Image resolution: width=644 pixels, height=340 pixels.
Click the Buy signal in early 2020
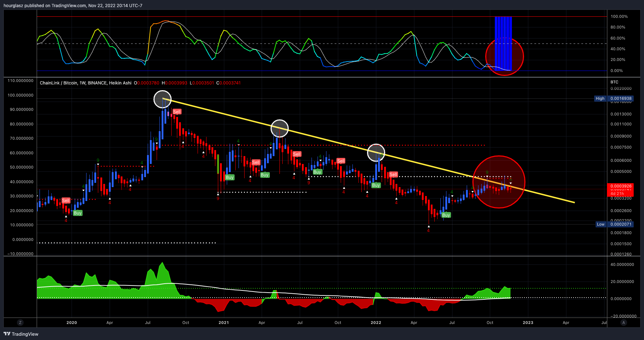[x=78, y=213]
